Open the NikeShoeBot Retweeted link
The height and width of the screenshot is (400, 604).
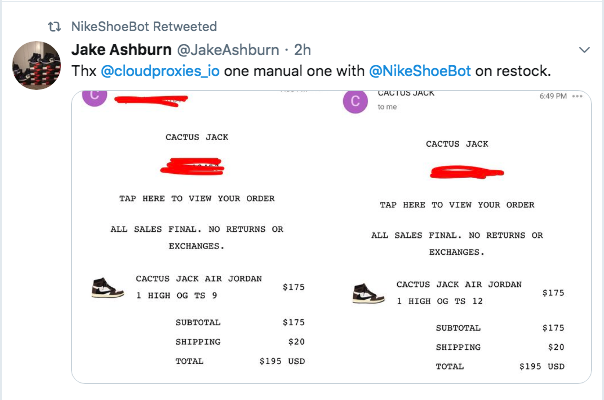coord(144,25)
